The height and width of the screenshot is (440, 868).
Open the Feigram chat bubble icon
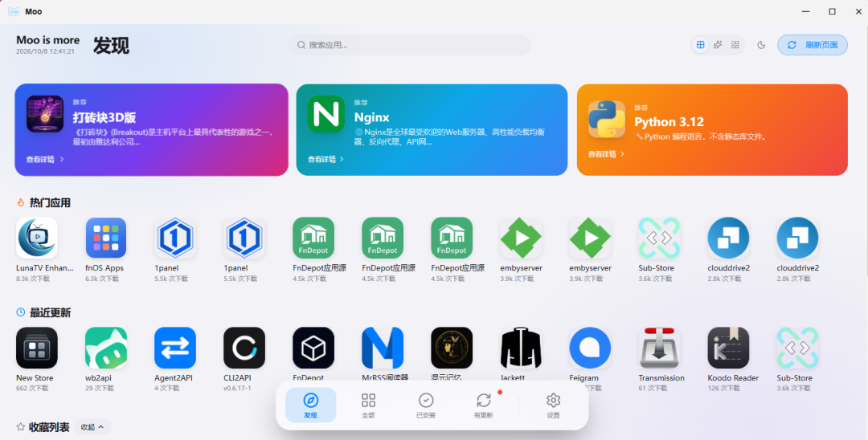click(590, 348)
